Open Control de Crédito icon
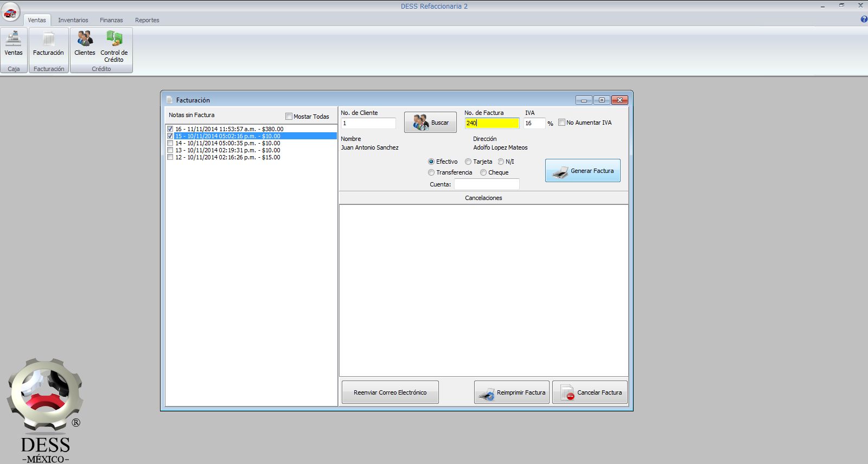Viewport: 868px width, 464px height. (x=114, y=47)
